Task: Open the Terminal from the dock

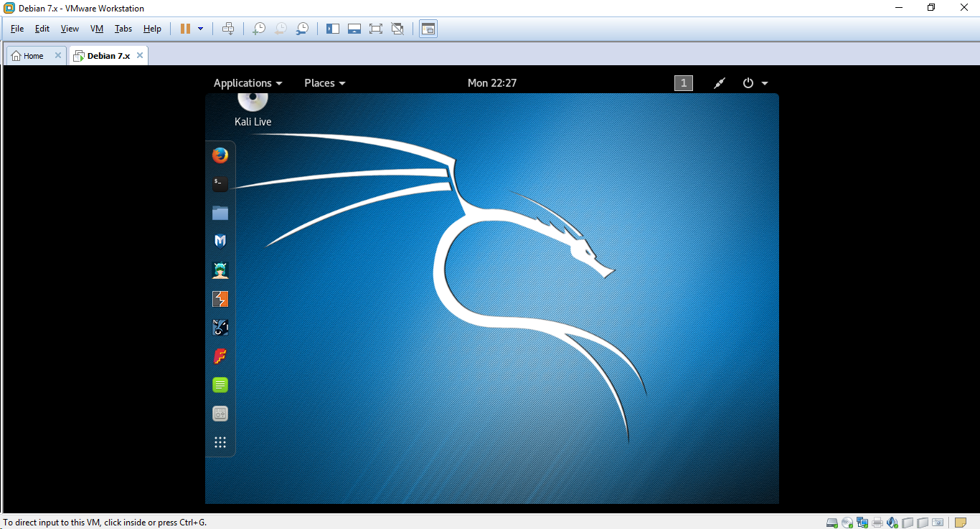Action: coord(220,184)
